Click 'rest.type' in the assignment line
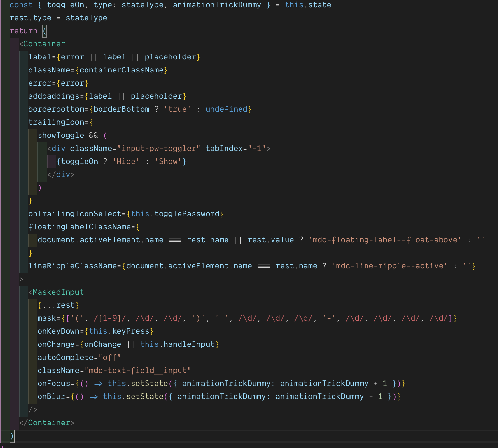Screen dimensions: 498x448 31,18
